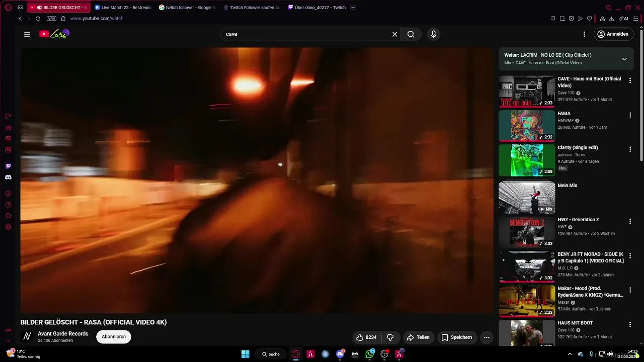Open browser tab search magnifier icon
This screenshot has height=362, width=644.
tap(608, 8)
